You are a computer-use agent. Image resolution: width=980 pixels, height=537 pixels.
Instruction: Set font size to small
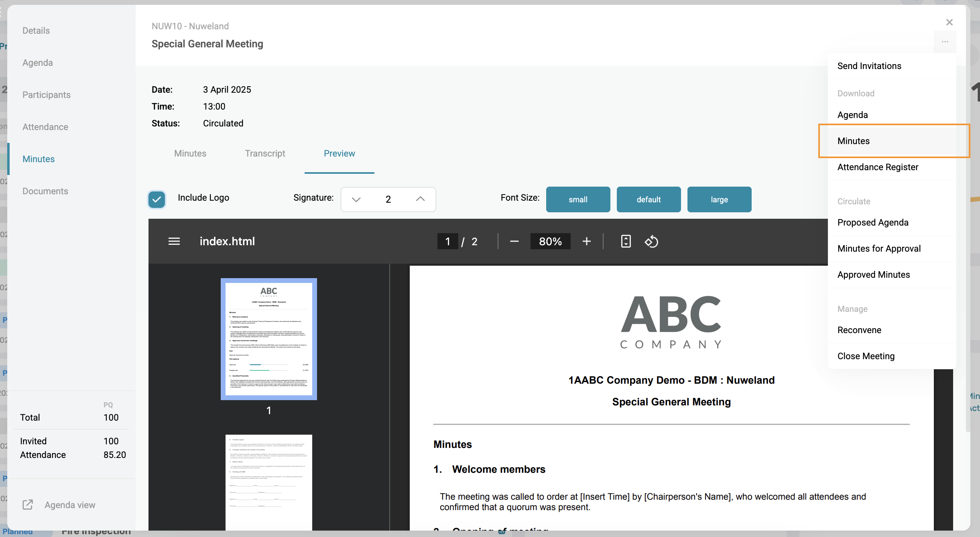(x=578, y=199)
